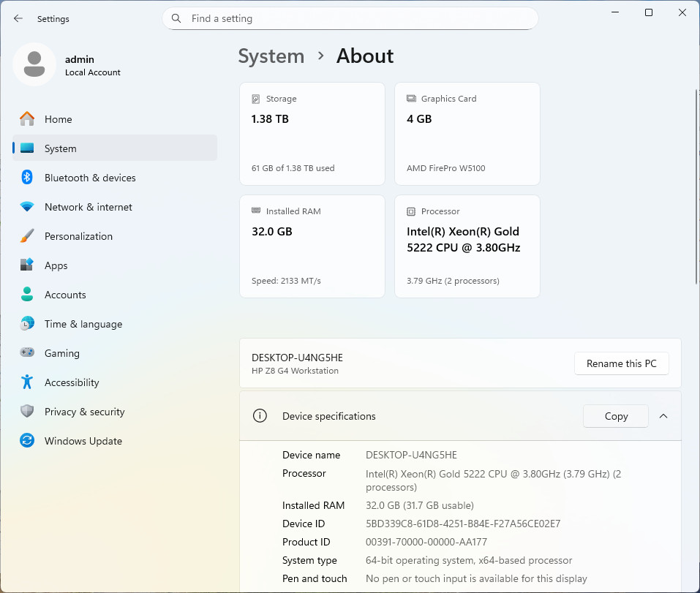Click the vertical scrollbar on the right
This screenshot has height=593, width=700.
coord(696,186)
